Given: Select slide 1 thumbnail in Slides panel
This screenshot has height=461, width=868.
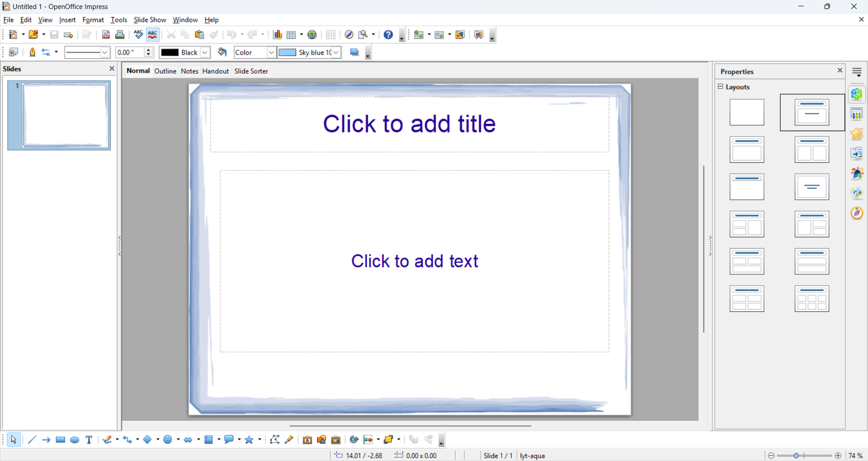Looking at the screenshot, I should [59, 115].
